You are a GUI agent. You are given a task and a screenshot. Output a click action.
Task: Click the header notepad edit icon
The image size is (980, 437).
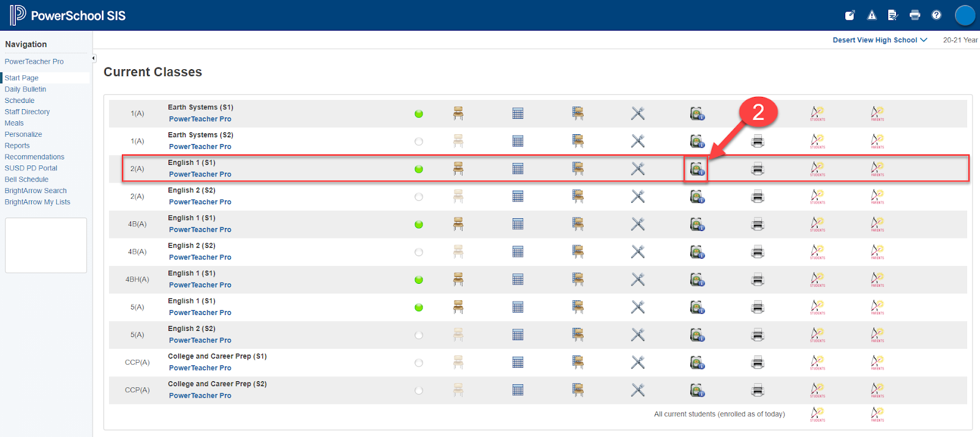point(850,15)
